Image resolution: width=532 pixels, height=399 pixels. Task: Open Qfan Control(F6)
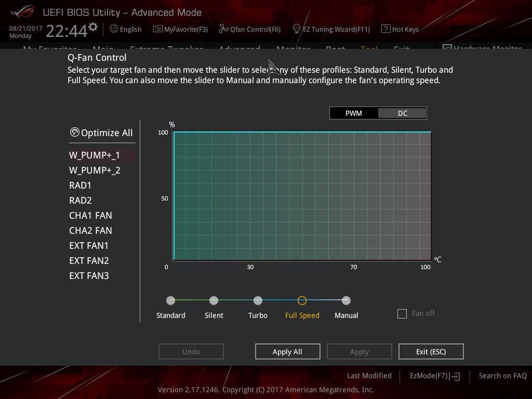pos(250,29)
